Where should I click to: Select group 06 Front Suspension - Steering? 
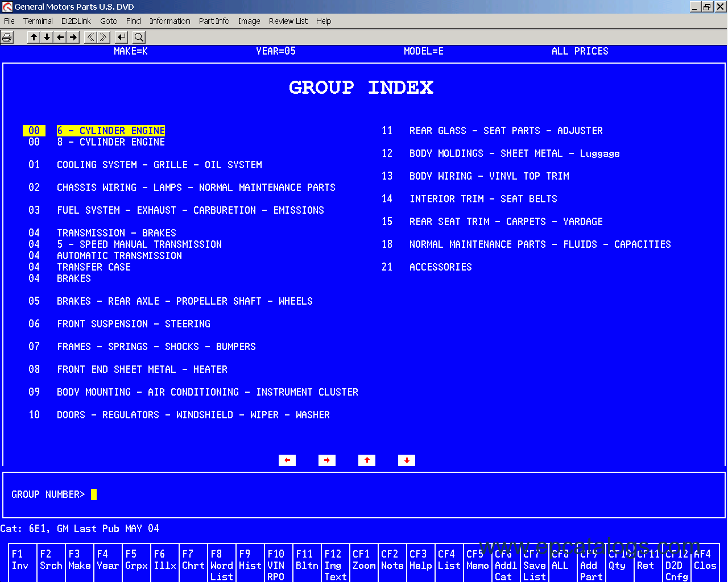point(133,324)
